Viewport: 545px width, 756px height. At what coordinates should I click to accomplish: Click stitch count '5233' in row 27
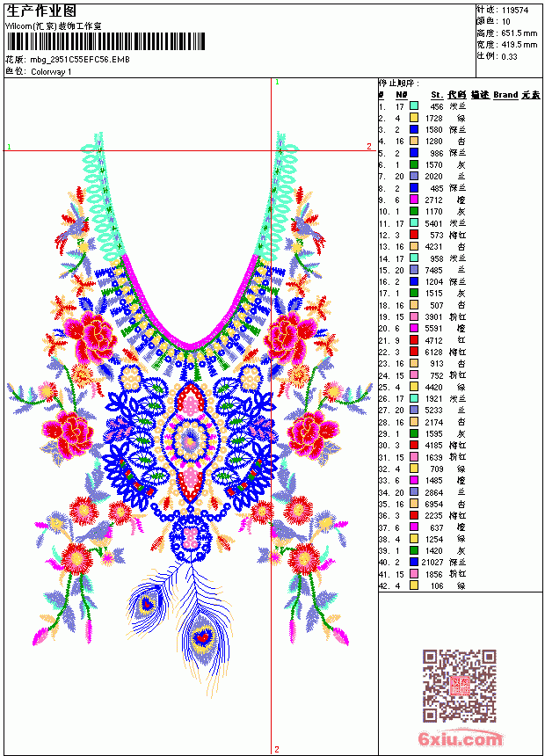click(x=434, y=411)
